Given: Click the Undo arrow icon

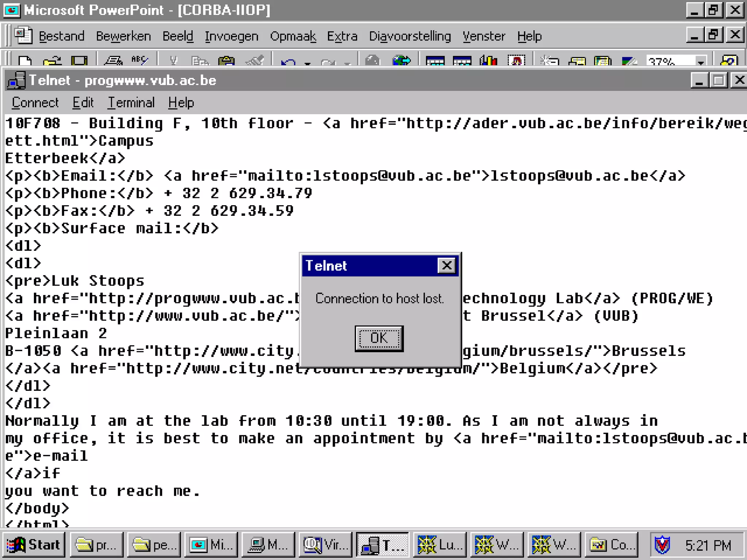Looking at the screenshot, I should pyautogui.click(x=288, y=62).
